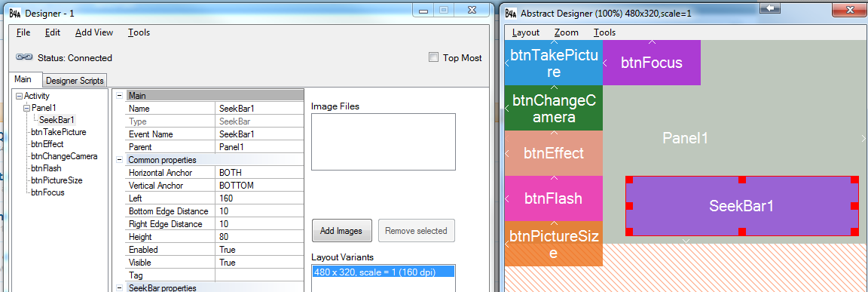Select btnEffect view in Abstract Designer
Viewport: 868px width, 292px height.
tap(554, 153)
